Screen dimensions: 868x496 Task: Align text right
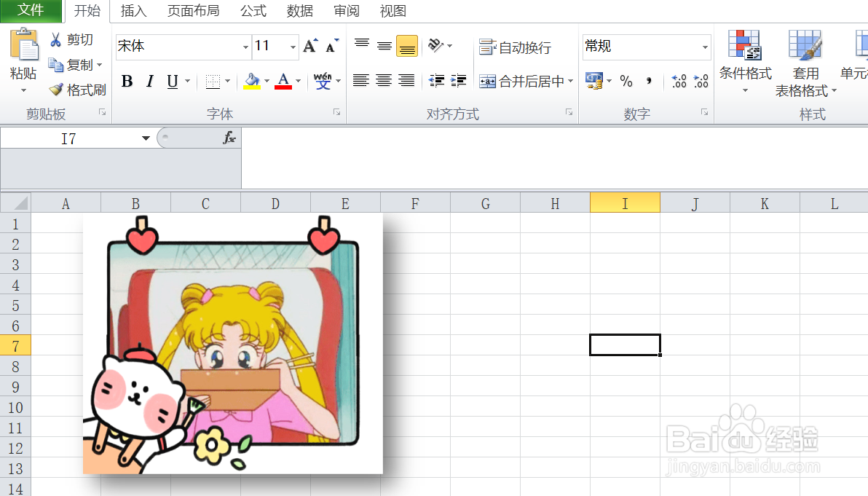[x=406, y=81]
